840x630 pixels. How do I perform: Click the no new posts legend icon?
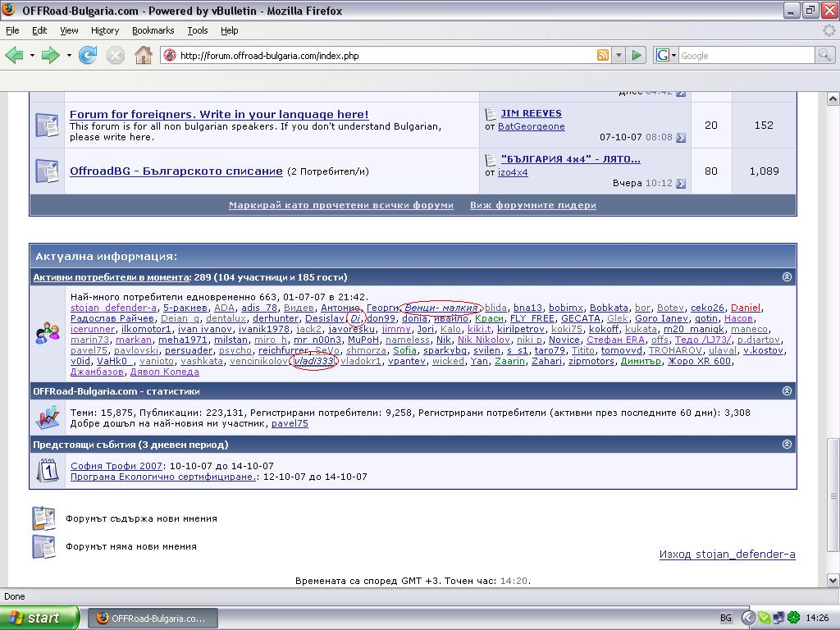(x=43, y=546)
